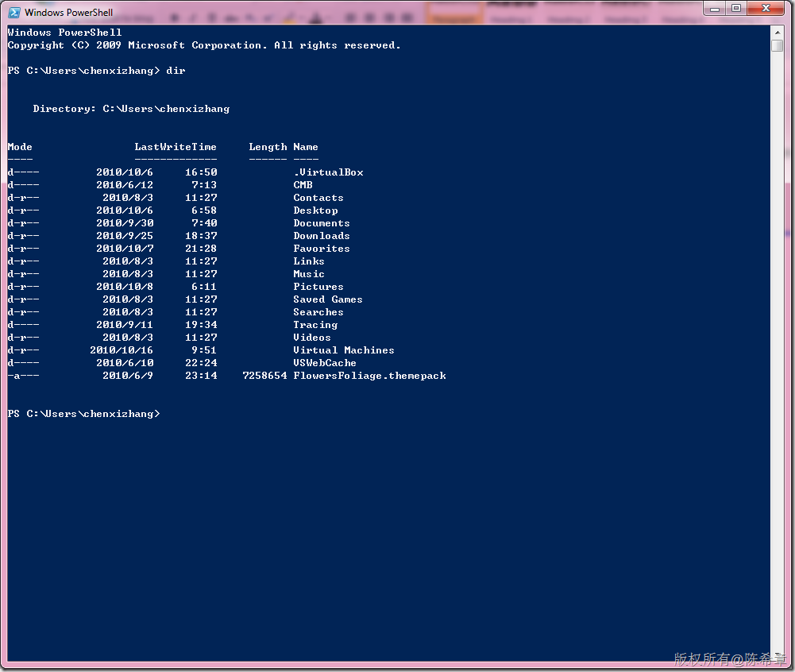This screenshot has height=672, width=795.
Task: Click the Links directory name
Action: (x=309, y=261)
